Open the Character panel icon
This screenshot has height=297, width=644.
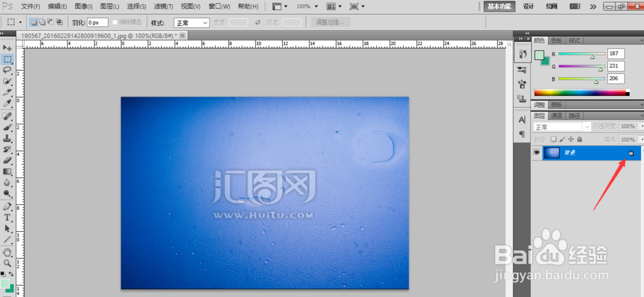point(522,120)
